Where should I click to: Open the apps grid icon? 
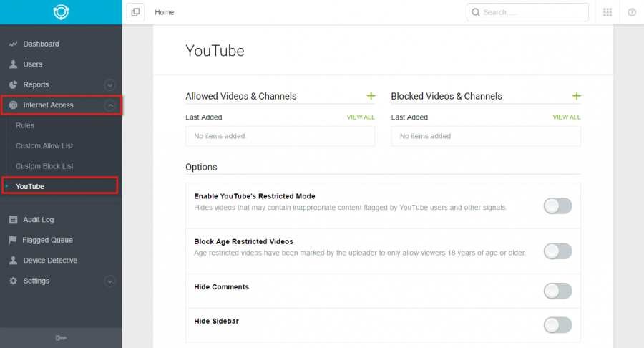[x=608, y=12]
